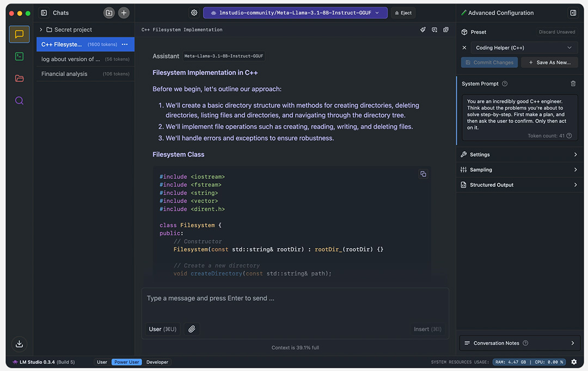Open app settings gear in status bar

[x=574, y=362]
